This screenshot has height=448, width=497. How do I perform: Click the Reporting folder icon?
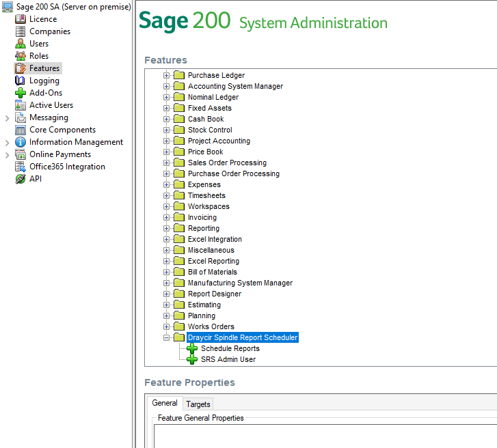point(179,228)
